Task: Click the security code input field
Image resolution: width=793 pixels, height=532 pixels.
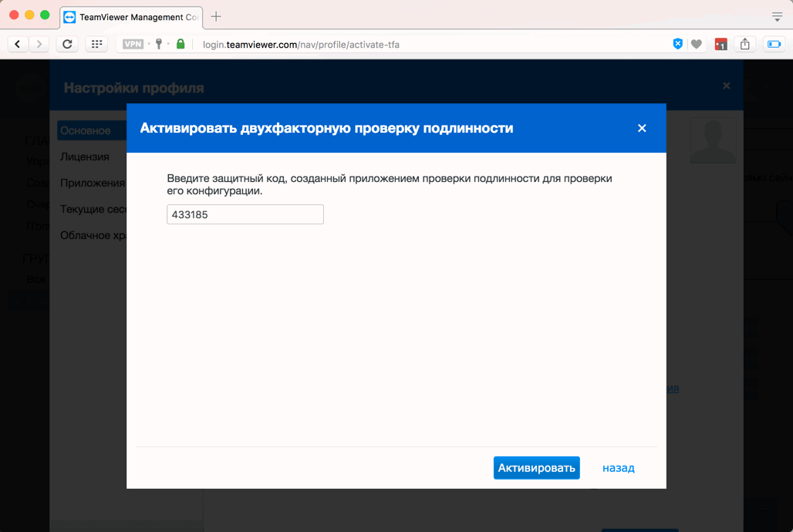Action: pos(245,214)
